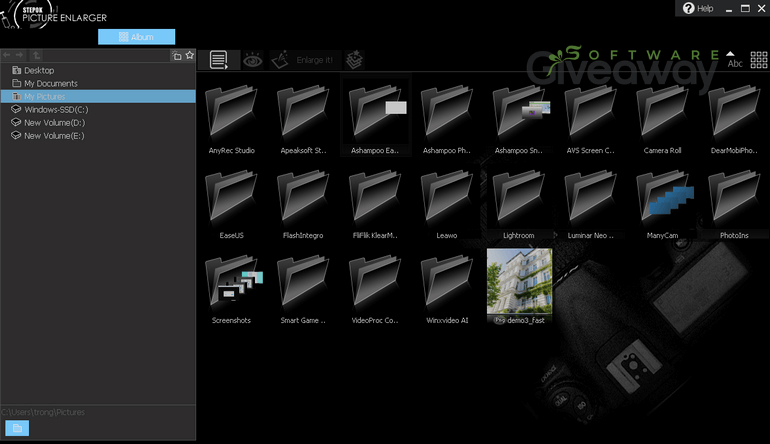Go forward with the right arrow
The height and width of the screenshot is (444, 770).
click(20, 55)
